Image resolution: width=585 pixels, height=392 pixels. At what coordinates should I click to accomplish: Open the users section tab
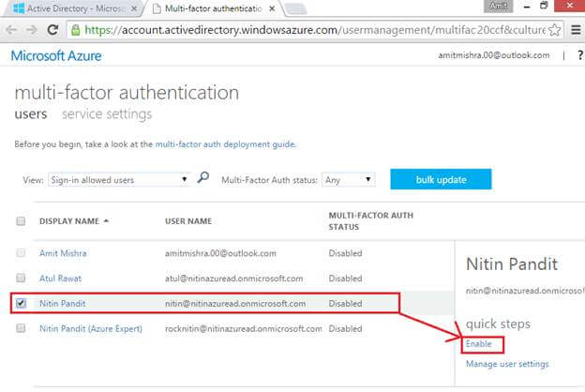(x=31, y=113)
